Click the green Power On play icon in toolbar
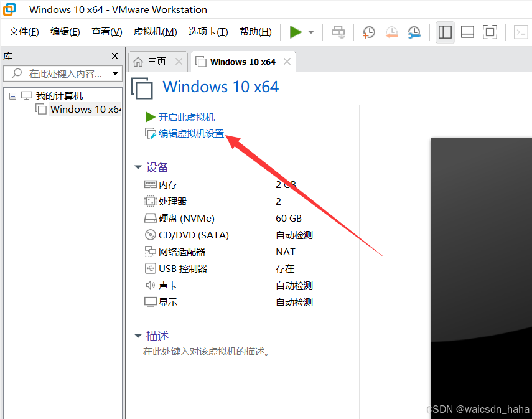This screenshot has width=532, height=419. tap(296, 32)
